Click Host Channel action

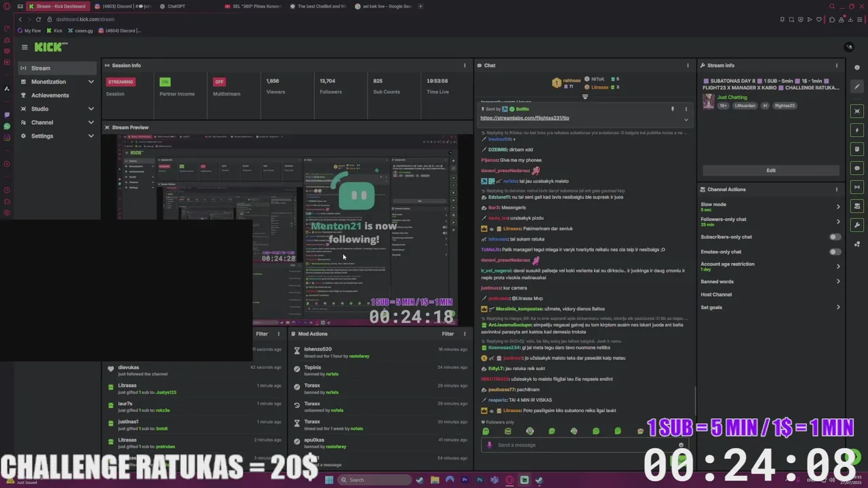point(716,294)
